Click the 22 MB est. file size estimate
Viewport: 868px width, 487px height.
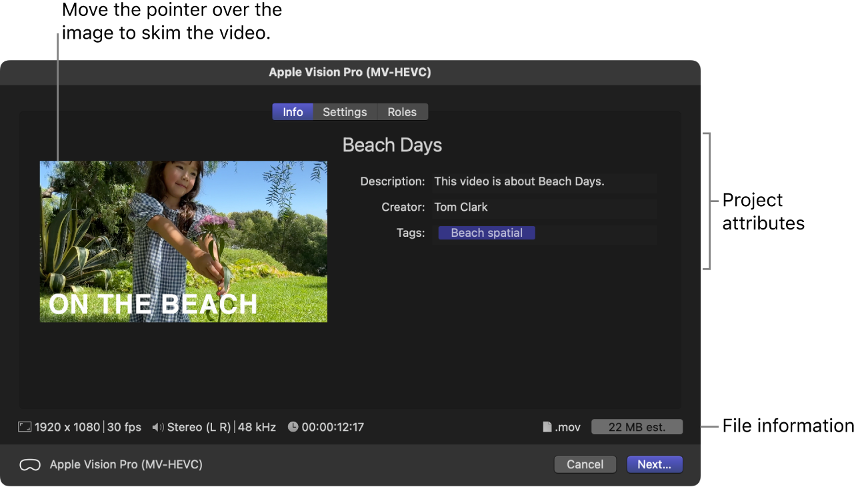pos(637,427)
